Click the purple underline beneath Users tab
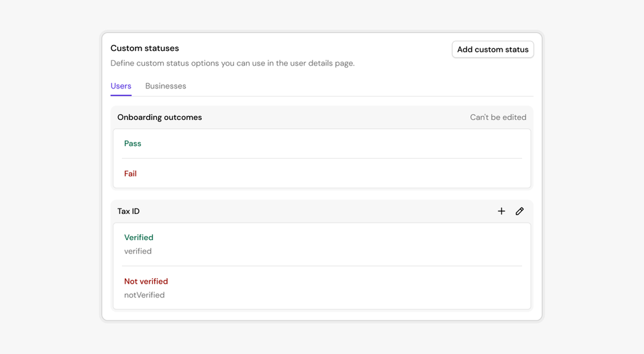This screenshot has height=354, width=644. [x=121, y=95]
